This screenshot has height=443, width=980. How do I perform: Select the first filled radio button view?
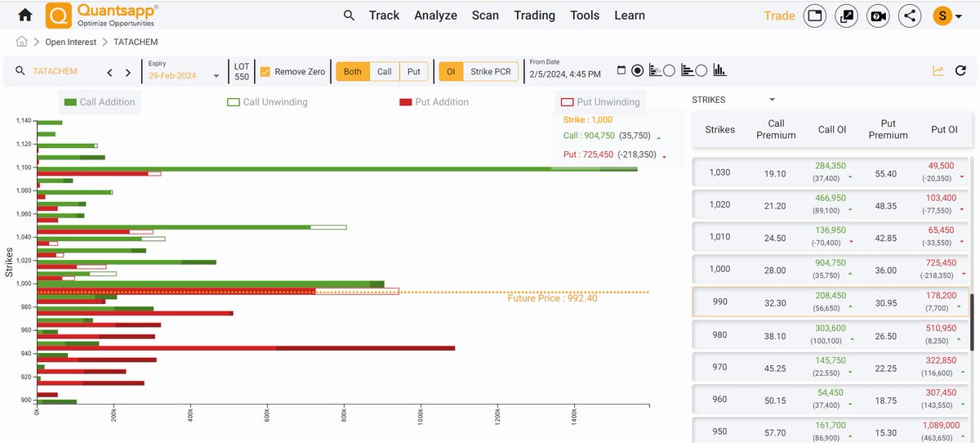pos(638,71)
